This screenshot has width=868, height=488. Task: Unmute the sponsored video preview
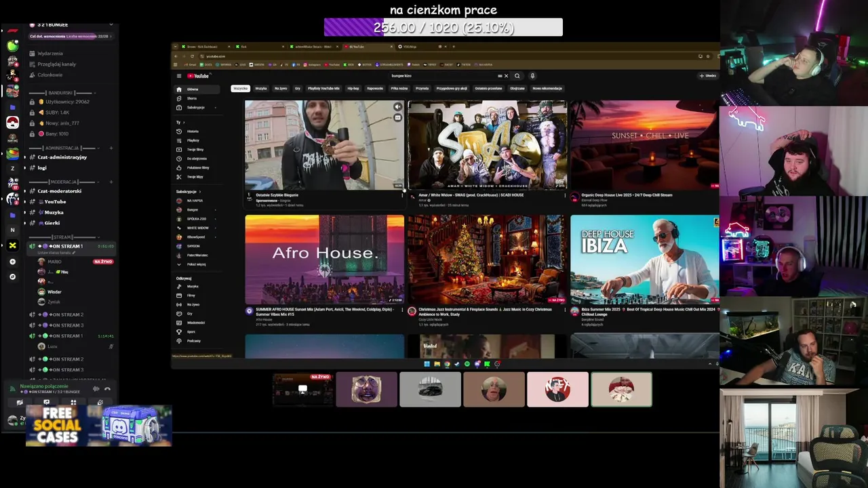[x=397, y=106]
